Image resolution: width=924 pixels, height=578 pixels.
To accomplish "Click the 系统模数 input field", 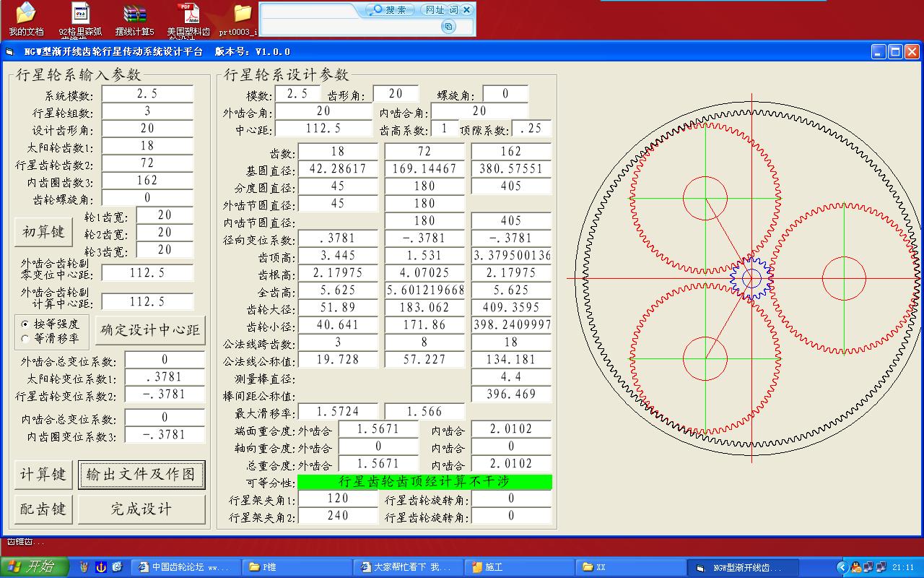I will (x=147, y=94).
